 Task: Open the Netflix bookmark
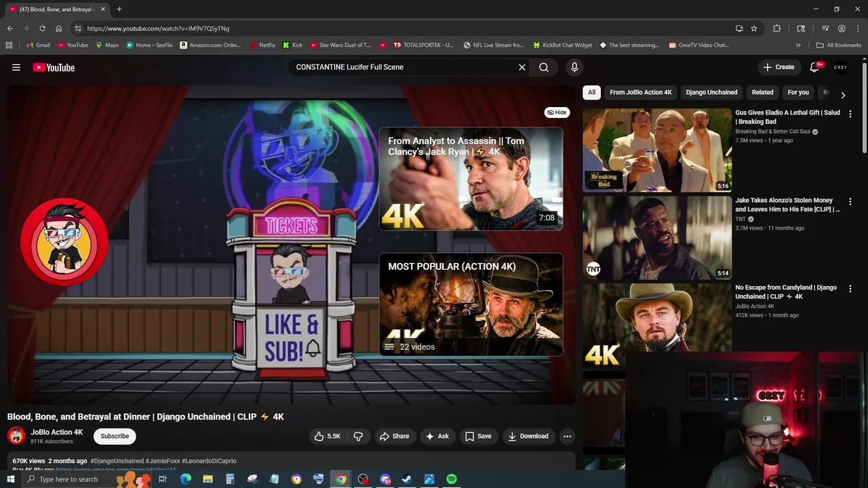(262, 45)
